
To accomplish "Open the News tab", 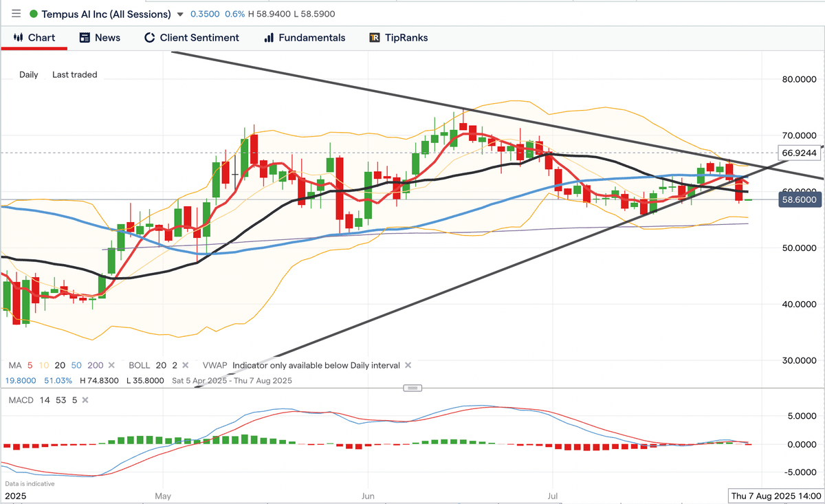I will (100, 38).
